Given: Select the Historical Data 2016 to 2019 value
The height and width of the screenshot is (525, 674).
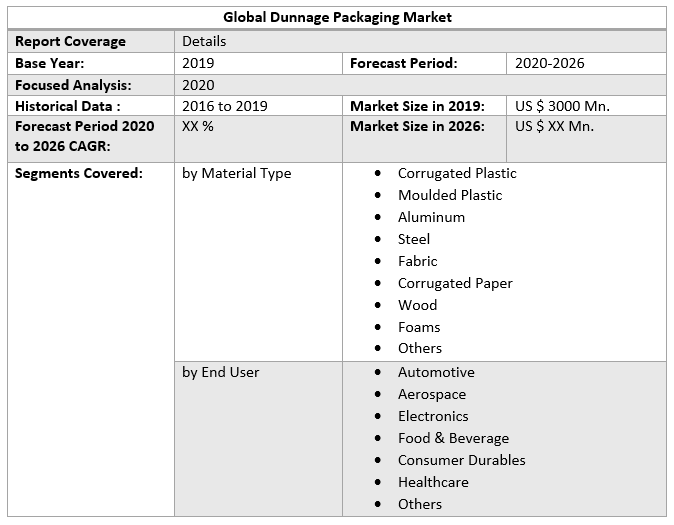Looking at the screenshot, I should 224,106.
